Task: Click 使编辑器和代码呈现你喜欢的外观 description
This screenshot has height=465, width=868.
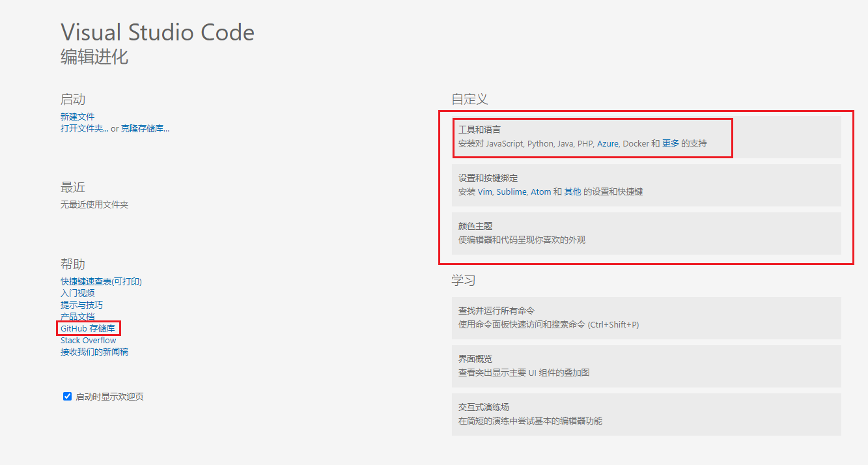Action: tap(522, 240)
